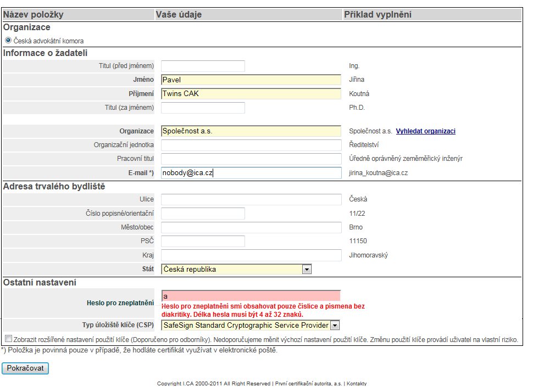Click the example value Ředitelství

click(364, 145)
